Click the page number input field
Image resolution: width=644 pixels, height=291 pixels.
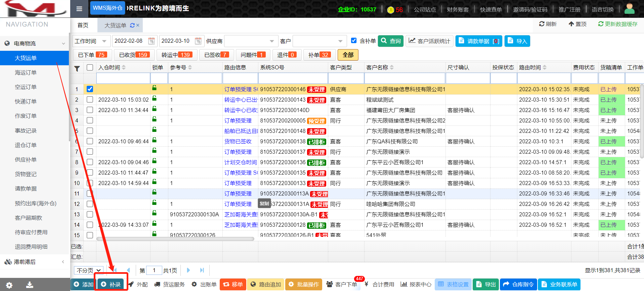[x=154, y=270]
